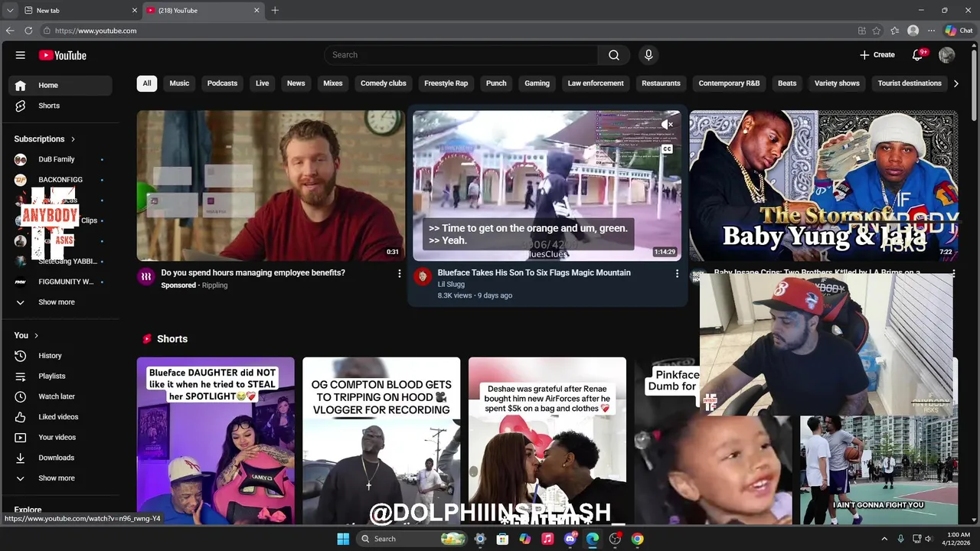Open the Edge favorites list icon
The height and width of the screenshot is (551, 980).
pyautogui.click(x=895, y=31)
